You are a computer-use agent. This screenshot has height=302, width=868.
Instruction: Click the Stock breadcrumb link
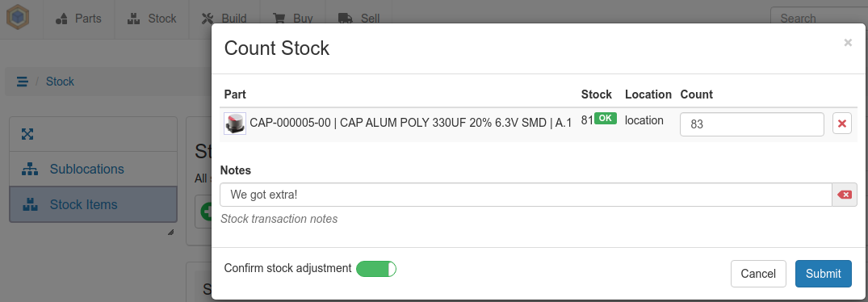(x=60, y=82)
